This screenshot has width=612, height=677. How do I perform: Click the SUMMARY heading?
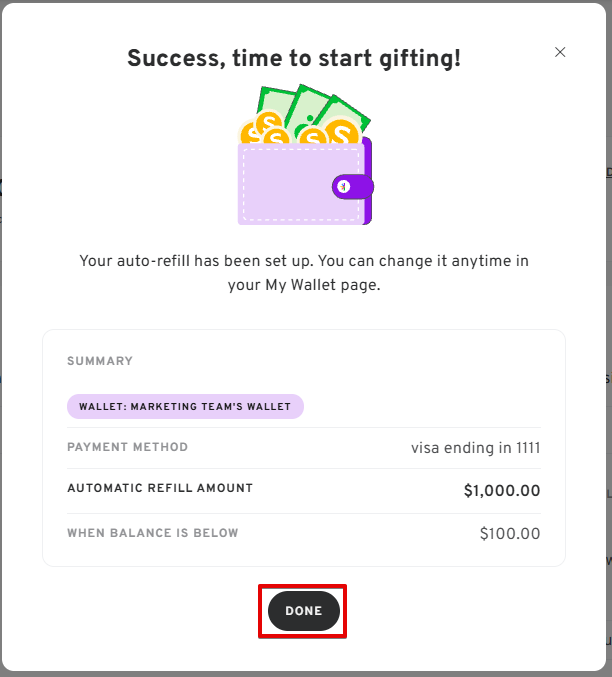(x=100, y=361)
